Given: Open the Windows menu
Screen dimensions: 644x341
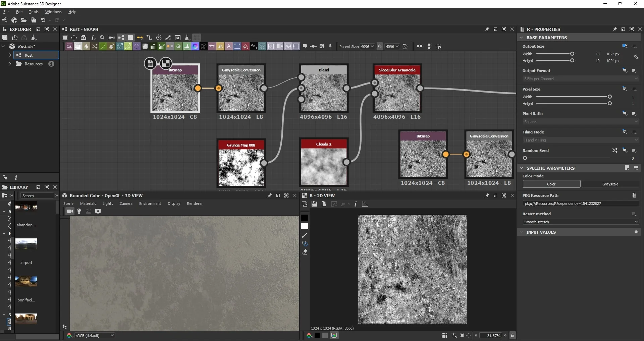Looking at the screenshot, I should click(53, 12).
